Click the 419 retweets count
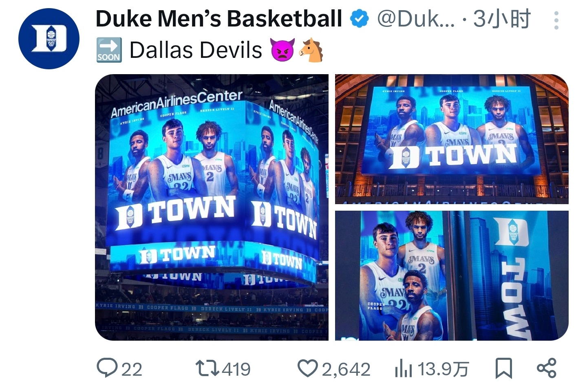The image size is (587, 392). [236, 370]
